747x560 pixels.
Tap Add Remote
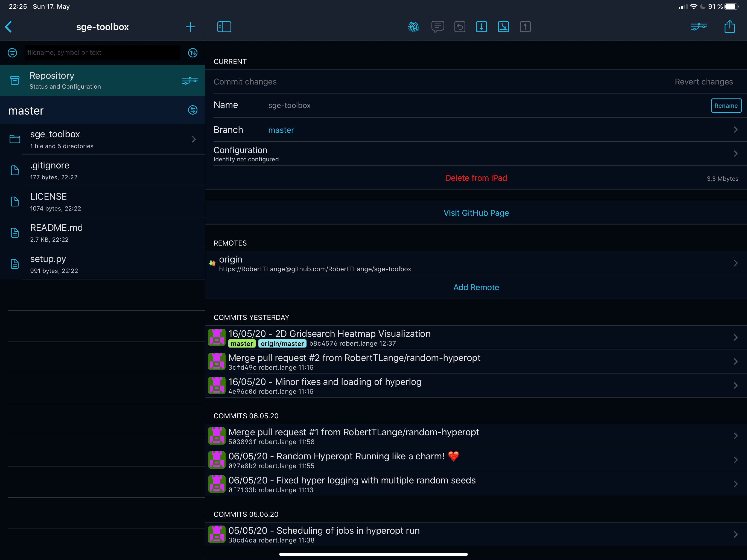click(476, 287)
